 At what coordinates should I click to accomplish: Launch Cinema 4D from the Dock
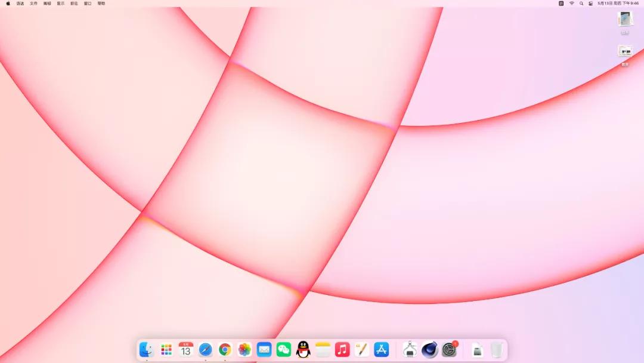point(430,350)
